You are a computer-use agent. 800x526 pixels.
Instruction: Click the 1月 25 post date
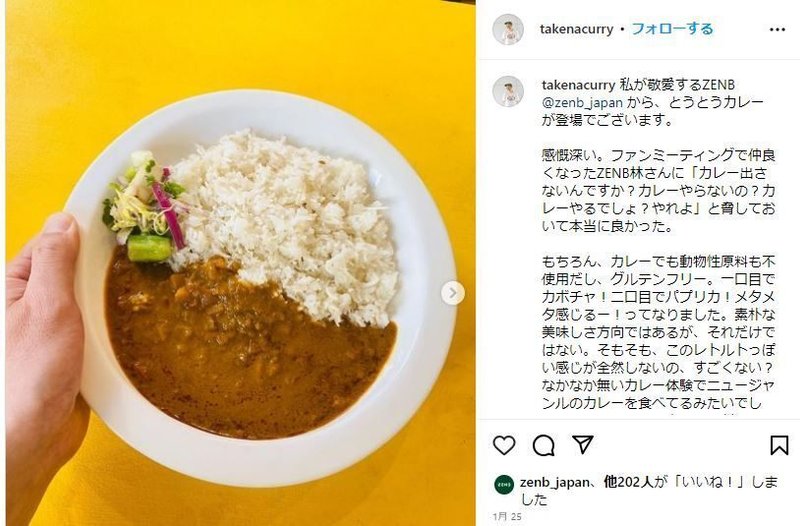507,517
